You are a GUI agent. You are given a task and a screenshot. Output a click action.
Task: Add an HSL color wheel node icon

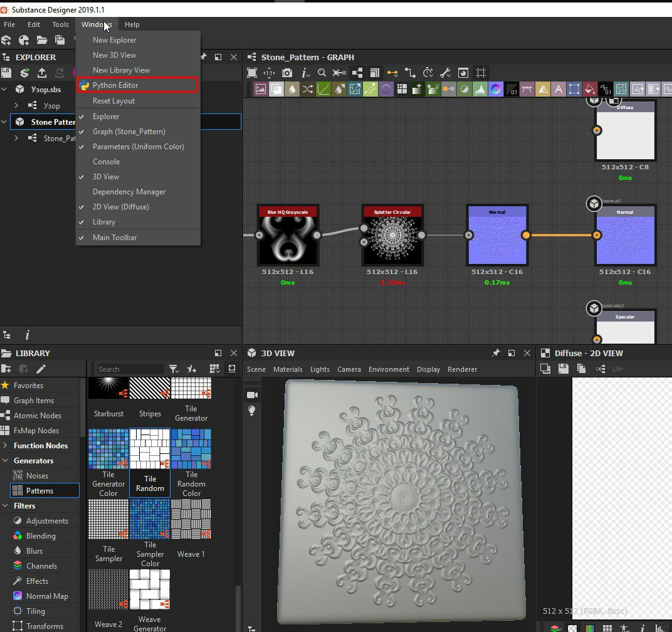(495, 89)
